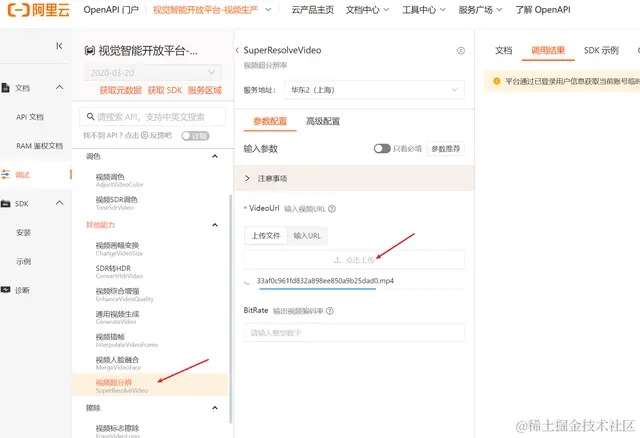Click the search magnifier icon in API search
Image resolution: width=640 pixels, height=438 pixels.
pyautogui.click(x=91, y=117)
